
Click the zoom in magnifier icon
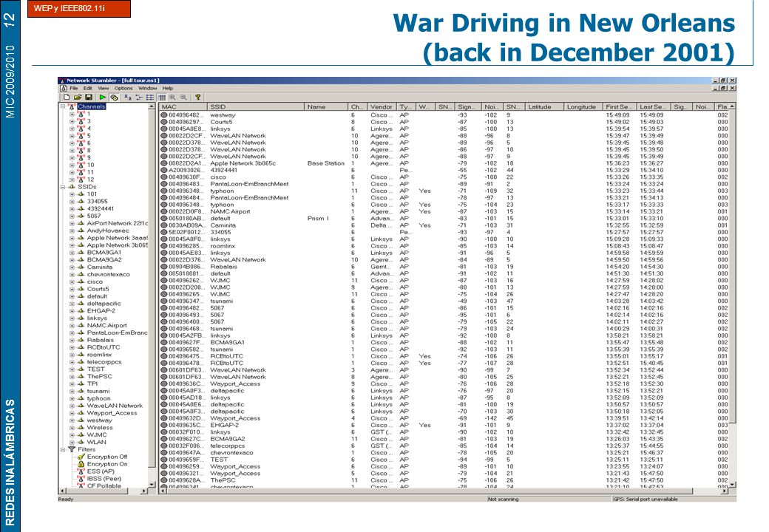coord(172,98)
